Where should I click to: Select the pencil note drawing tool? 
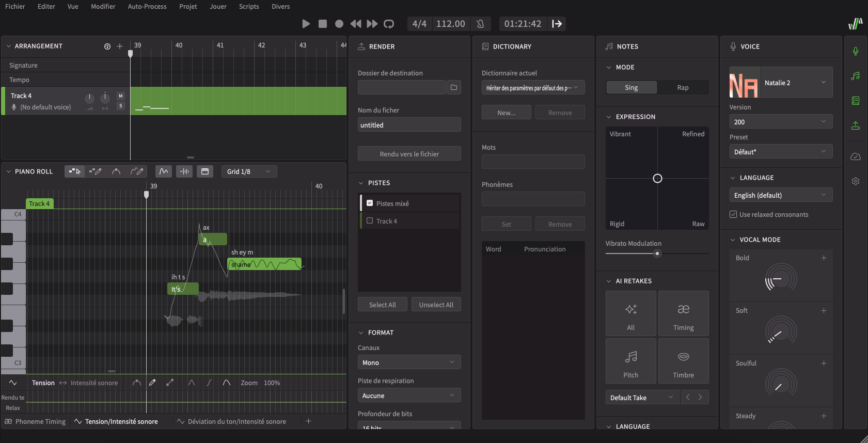tap(95, 171)
